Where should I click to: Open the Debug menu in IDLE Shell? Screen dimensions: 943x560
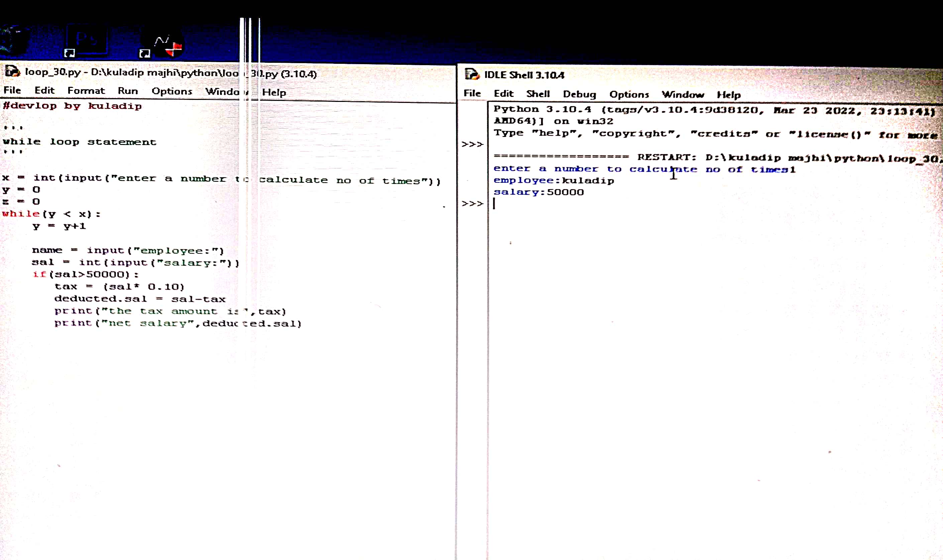point(579,94)
